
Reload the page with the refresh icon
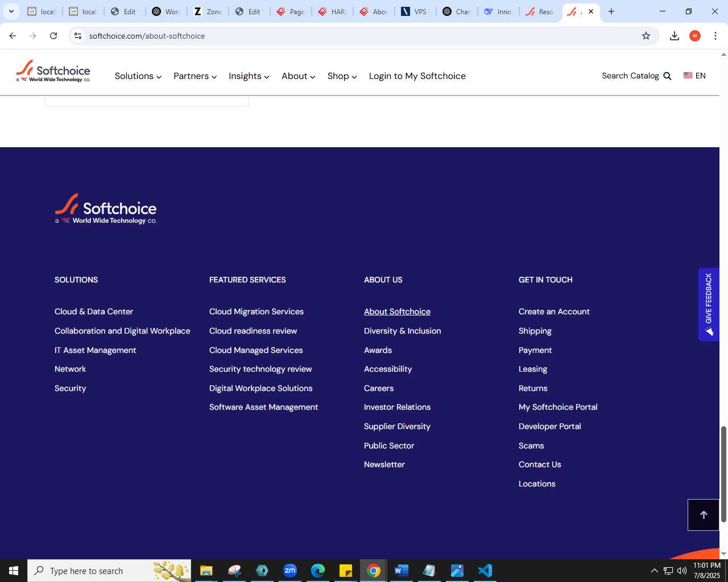53,36
